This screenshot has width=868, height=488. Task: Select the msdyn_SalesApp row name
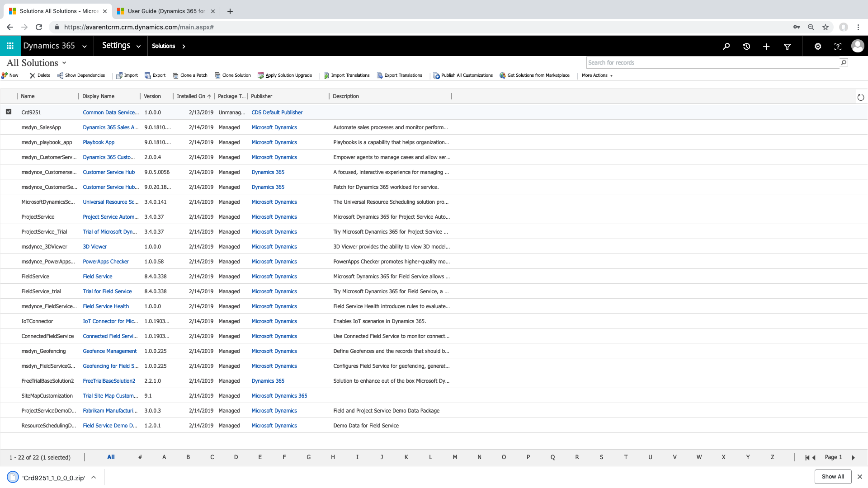click(41, 127)
